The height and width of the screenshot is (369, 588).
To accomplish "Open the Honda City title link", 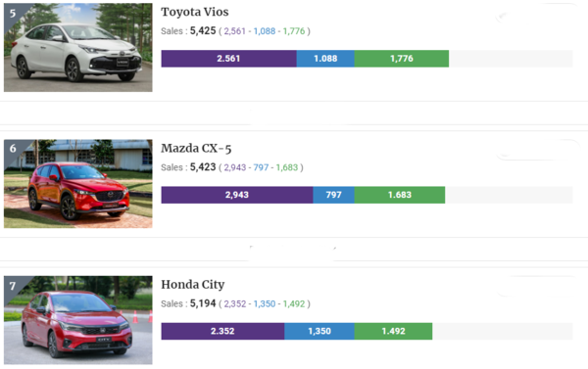I will tap(193, 285).
